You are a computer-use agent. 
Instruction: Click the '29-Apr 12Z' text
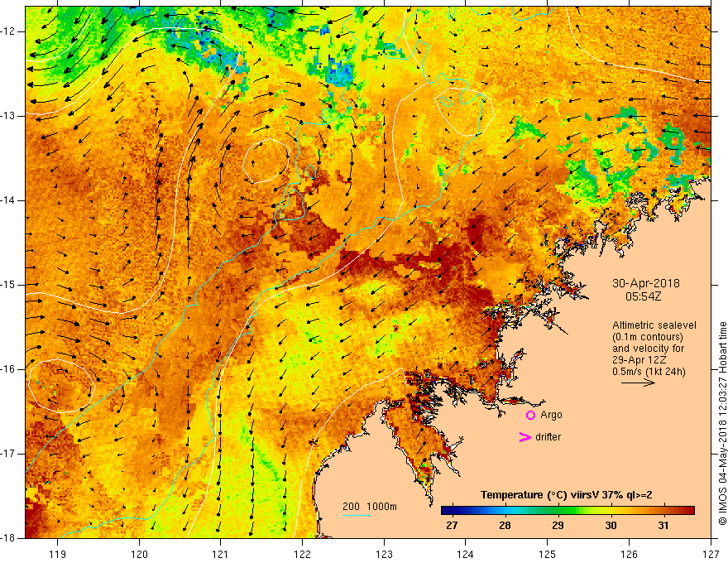pos(639,360)
